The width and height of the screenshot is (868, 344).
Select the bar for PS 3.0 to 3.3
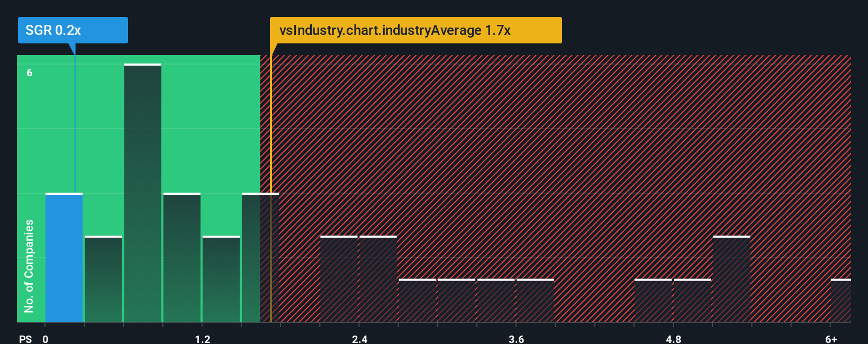[457, 301]
